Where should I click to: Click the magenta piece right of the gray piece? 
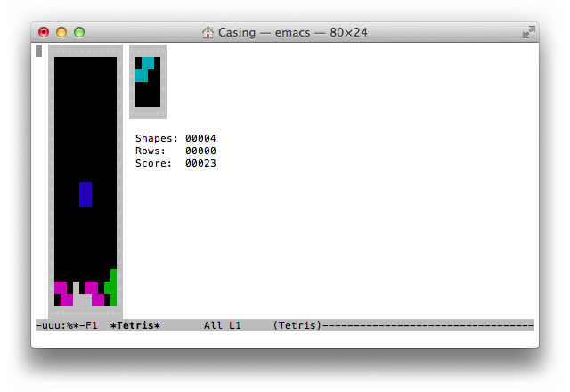coord(94,293)
